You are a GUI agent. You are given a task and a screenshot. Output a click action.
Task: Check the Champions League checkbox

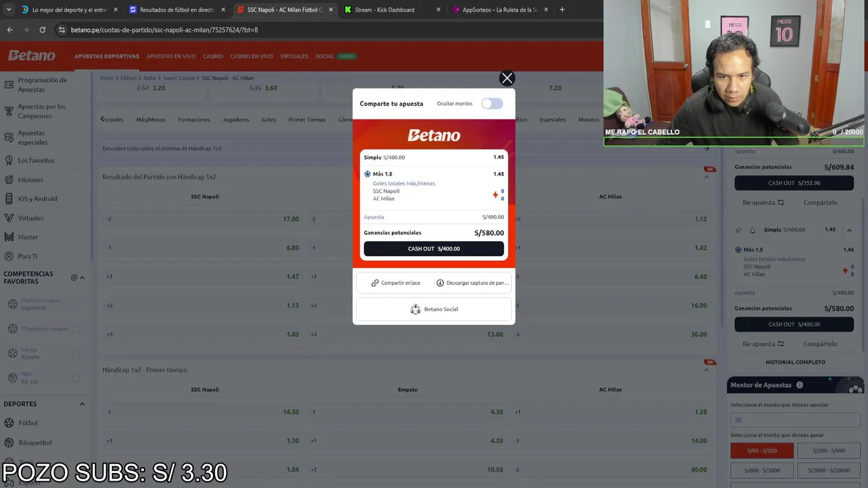coord(76,329)
